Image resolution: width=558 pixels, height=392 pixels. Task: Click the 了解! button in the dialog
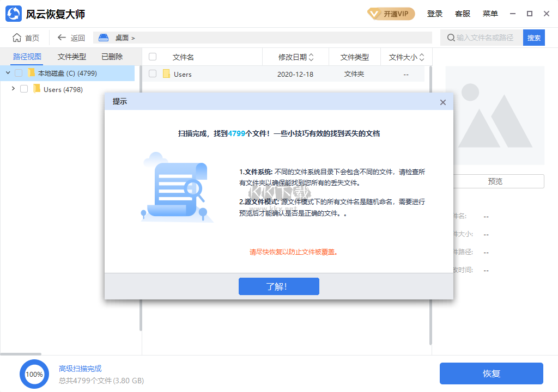point(278,286)
